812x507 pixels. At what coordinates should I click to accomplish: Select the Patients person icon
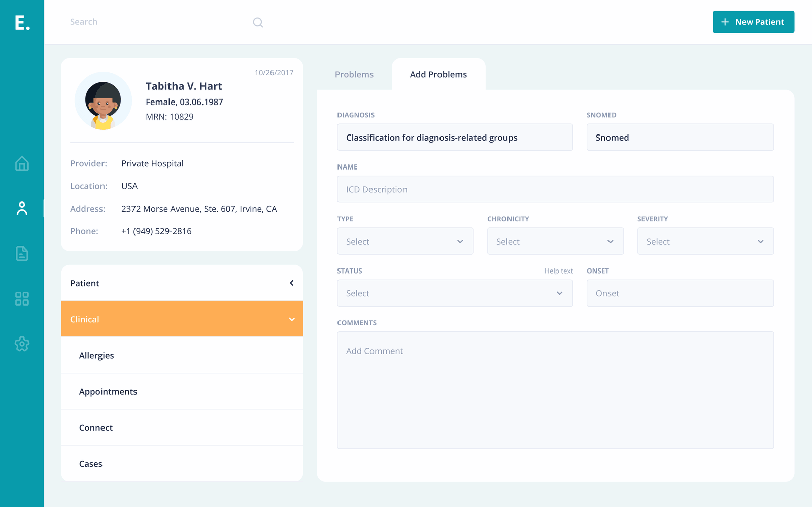click(22, 209)
